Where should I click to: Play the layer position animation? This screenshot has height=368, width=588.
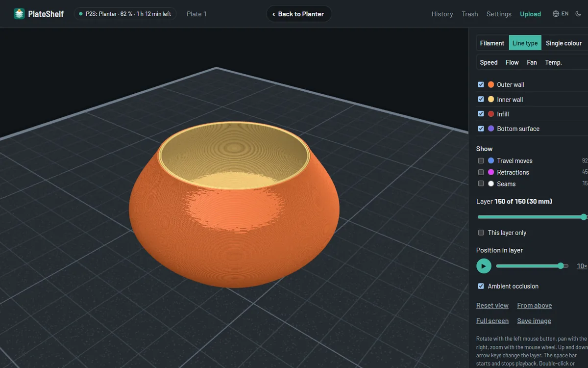[x=484, y=266]
